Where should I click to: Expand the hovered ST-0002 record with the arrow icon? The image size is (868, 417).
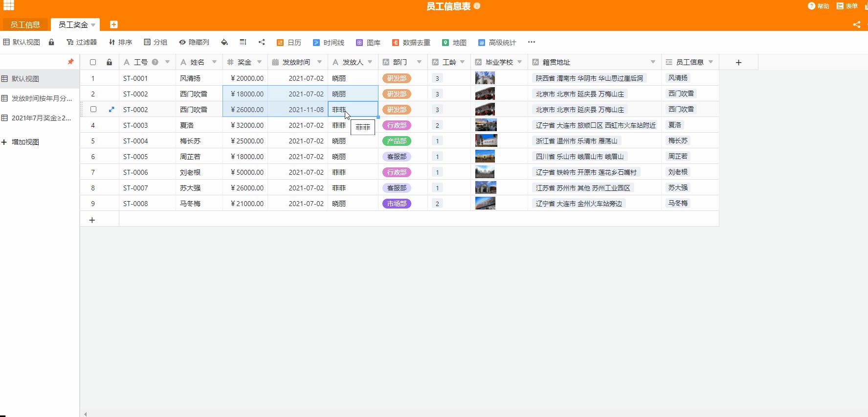click(111, 109)
